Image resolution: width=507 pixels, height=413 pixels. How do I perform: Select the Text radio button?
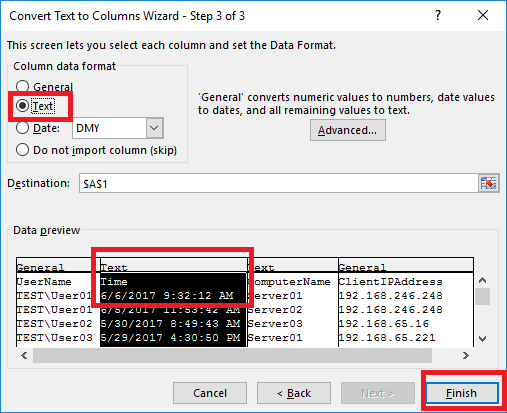pyautogui.click(x=22, y=106)
